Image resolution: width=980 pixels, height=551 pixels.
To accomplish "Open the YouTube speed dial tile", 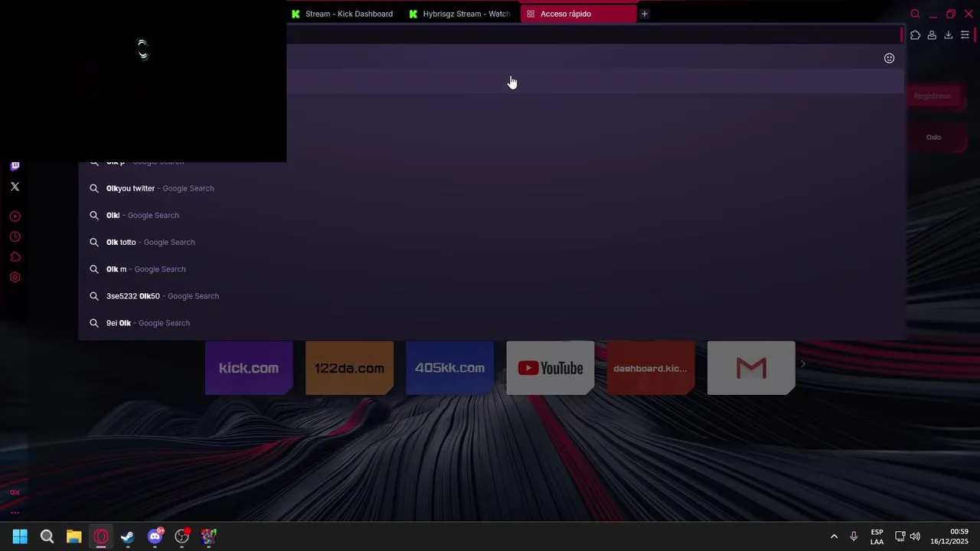I will 550,368.
